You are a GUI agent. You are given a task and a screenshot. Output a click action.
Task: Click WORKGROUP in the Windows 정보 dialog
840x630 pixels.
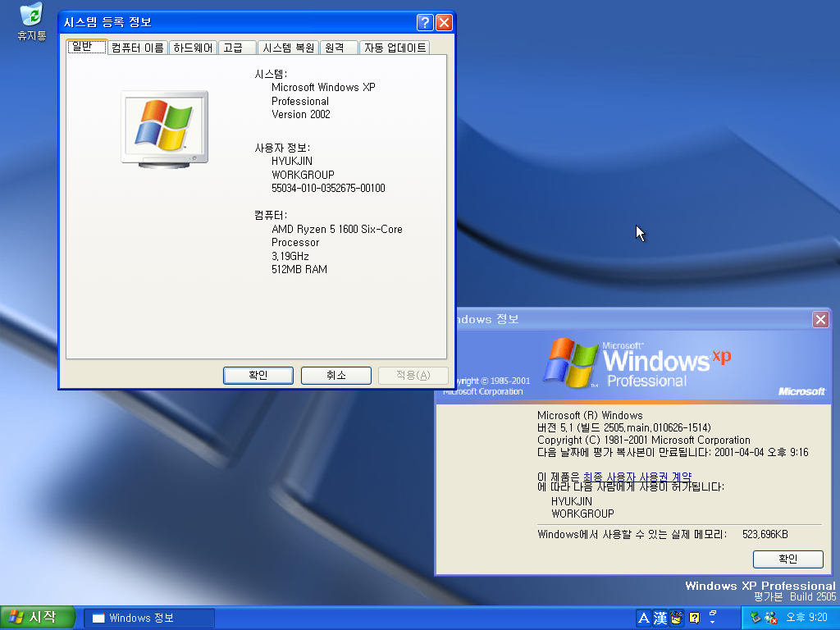click(x=583, y=514)
